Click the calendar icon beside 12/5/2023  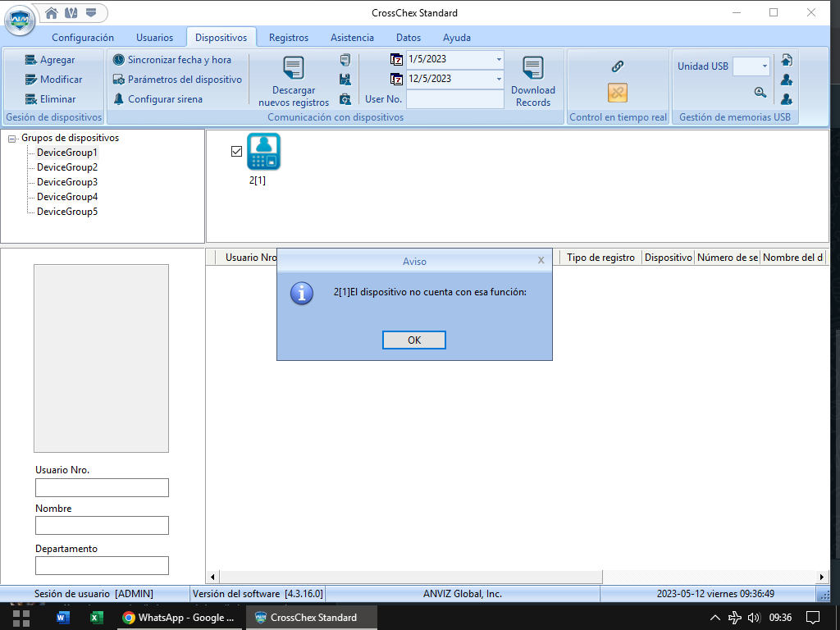tap(396, 80)
